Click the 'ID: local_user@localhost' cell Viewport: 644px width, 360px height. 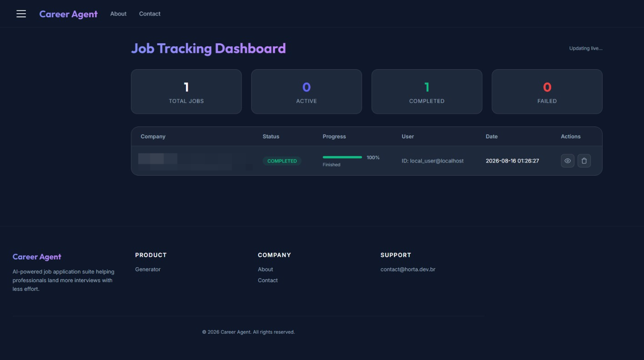[x=433, y=161]
